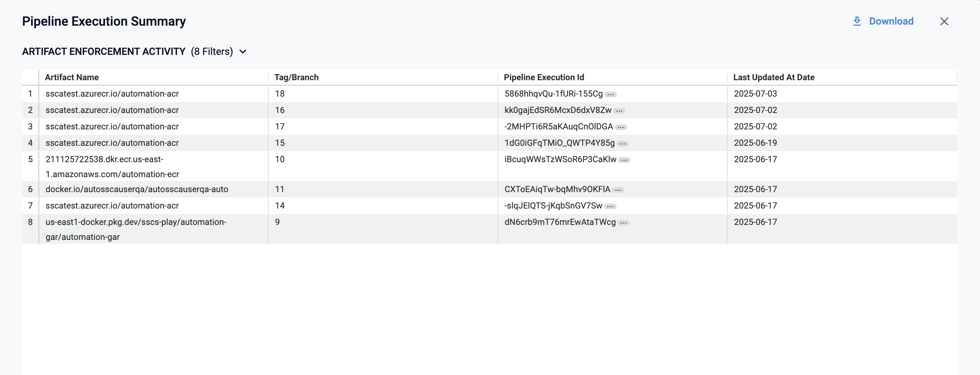Image resolution: width=980 pixels, height=375 pixels.
Task: Click ellipsis beside 1dG0iGFqTMiO_QWTP4Y85g
Action: click(x=623, y=144)
